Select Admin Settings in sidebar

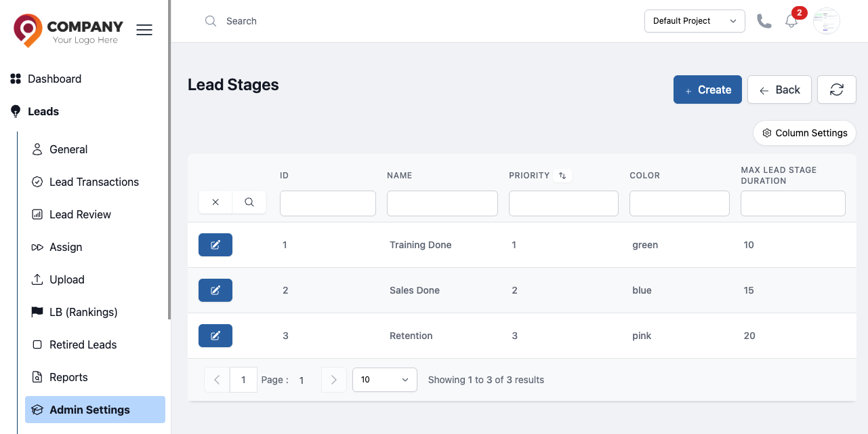click(95, 410)
